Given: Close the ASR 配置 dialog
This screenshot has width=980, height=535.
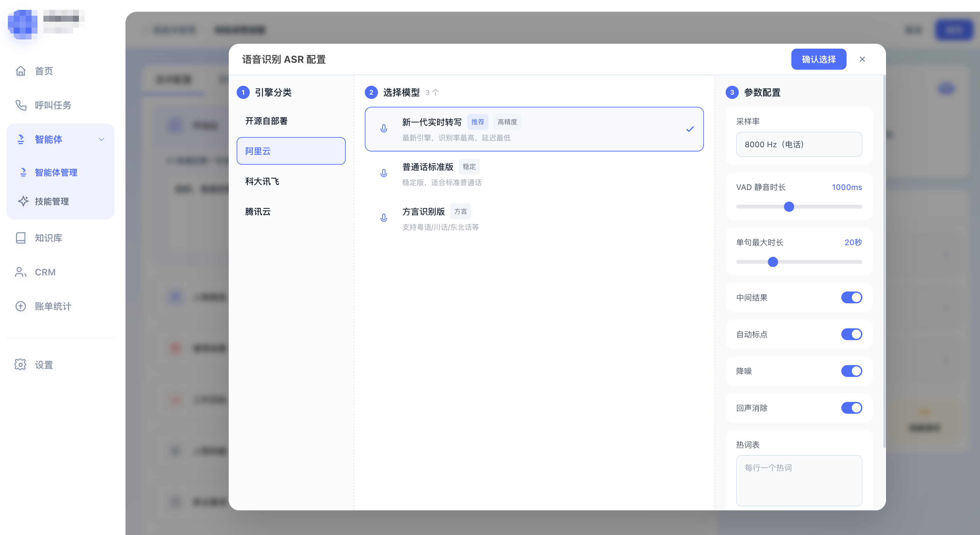Looking at the screenshot, I should 862,59.
